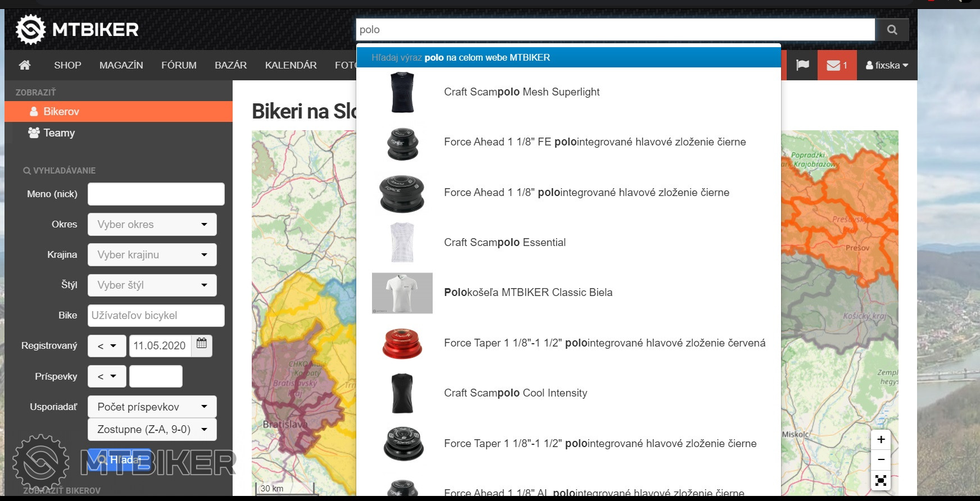
Task: Open the Vyber krajinu dropdown
Action: (152, 255)
